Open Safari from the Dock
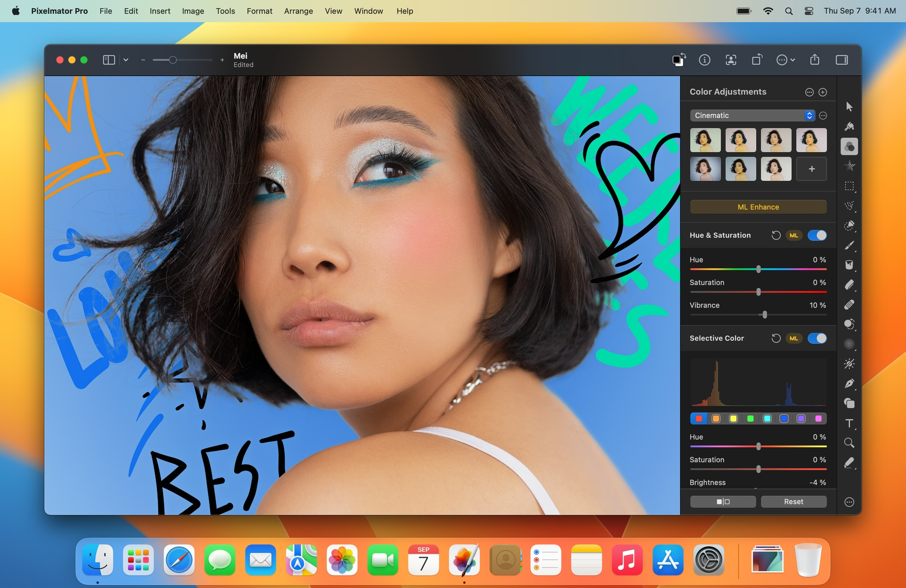The height and width of the screenshot is (588, 906). pyautogui.click(x=179, y=560)
